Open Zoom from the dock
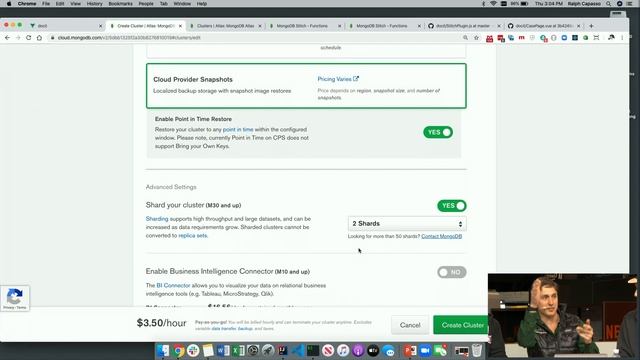 coord(425,351)
